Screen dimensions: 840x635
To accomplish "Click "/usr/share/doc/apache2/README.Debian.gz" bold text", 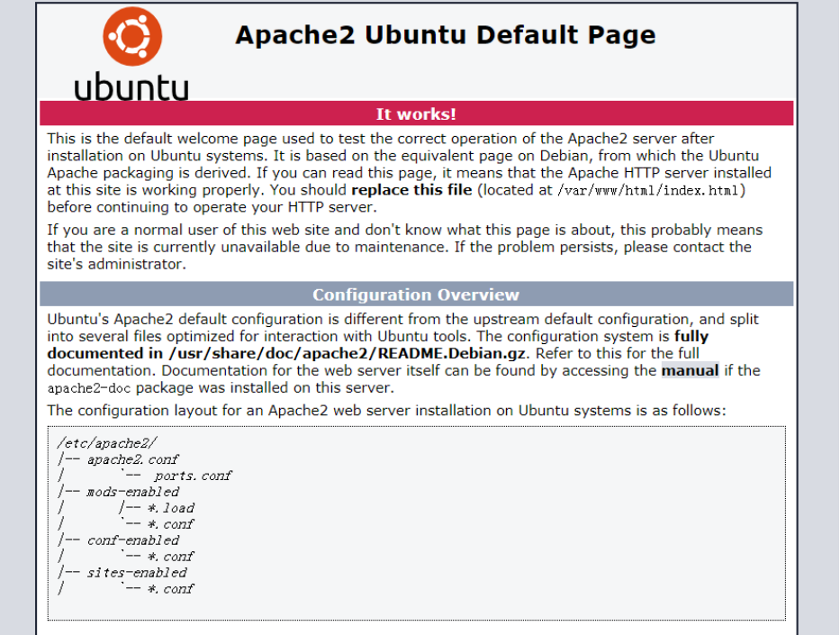I will click(x=348, y=354).
